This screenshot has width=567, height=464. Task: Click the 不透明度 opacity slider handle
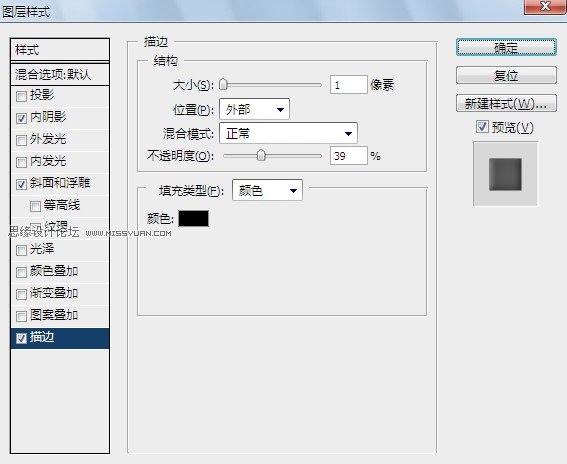[x=261, y=156]
